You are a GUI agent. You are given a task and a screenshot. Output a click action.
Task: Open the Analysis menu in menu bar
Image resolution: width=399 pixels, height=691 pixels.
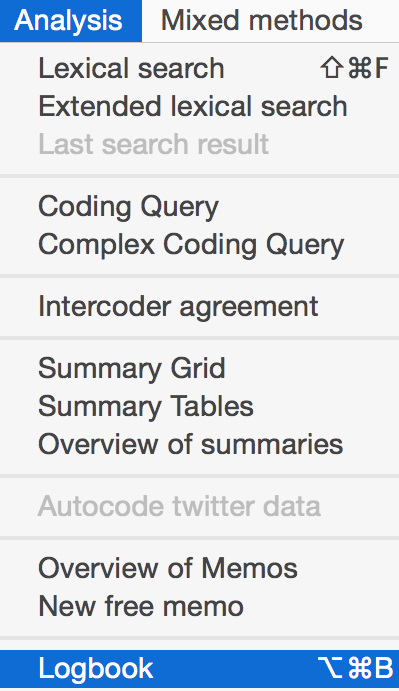[71, 21]
